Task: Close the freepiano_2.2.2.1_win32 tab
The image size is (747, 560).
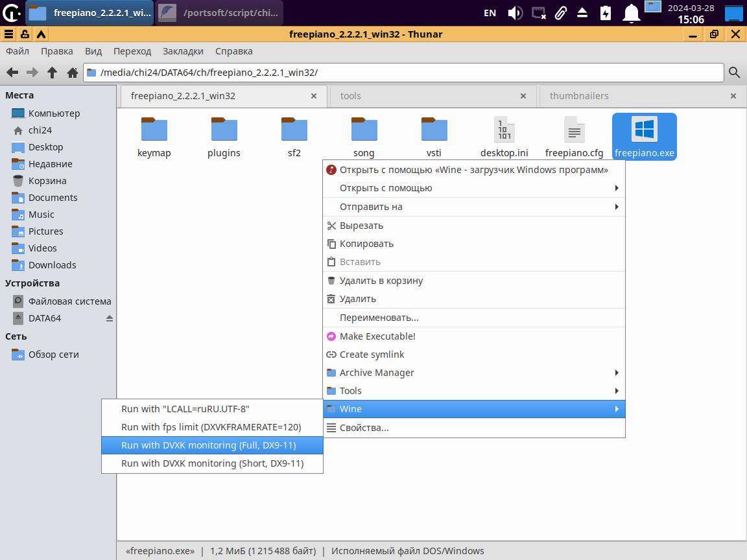Action: coord(313,96)
